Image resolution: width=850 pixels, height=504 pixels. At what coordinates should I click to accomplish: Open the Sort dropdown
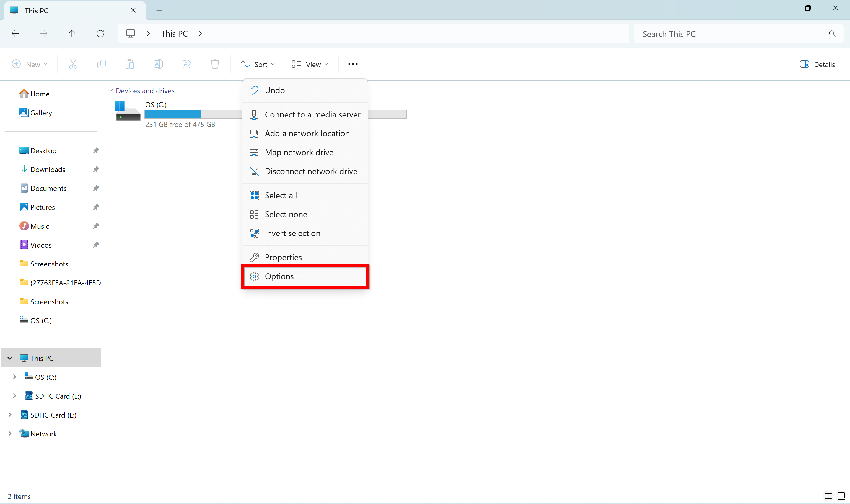click(x=258, y=64)
